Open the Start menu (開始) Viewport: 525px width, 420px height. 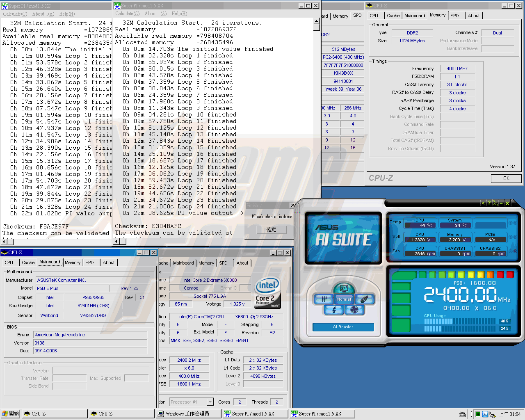tap(10, 414)
